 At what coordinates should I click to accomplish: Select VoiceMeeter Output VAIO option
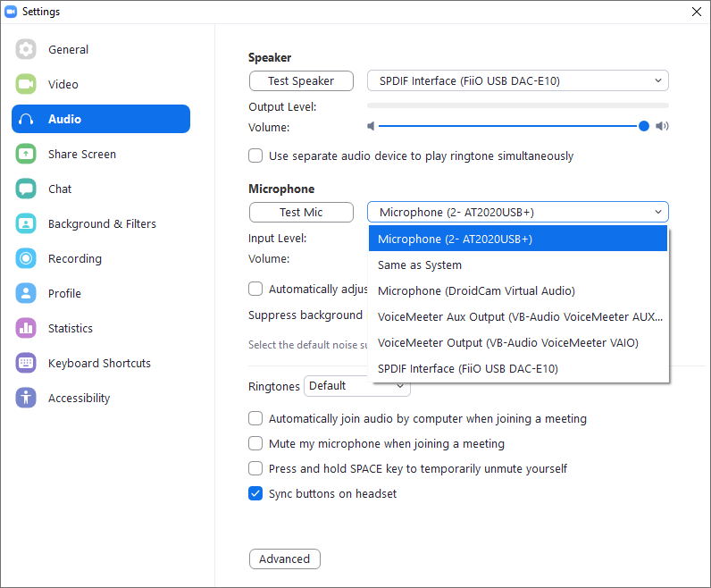coord(518,342)
